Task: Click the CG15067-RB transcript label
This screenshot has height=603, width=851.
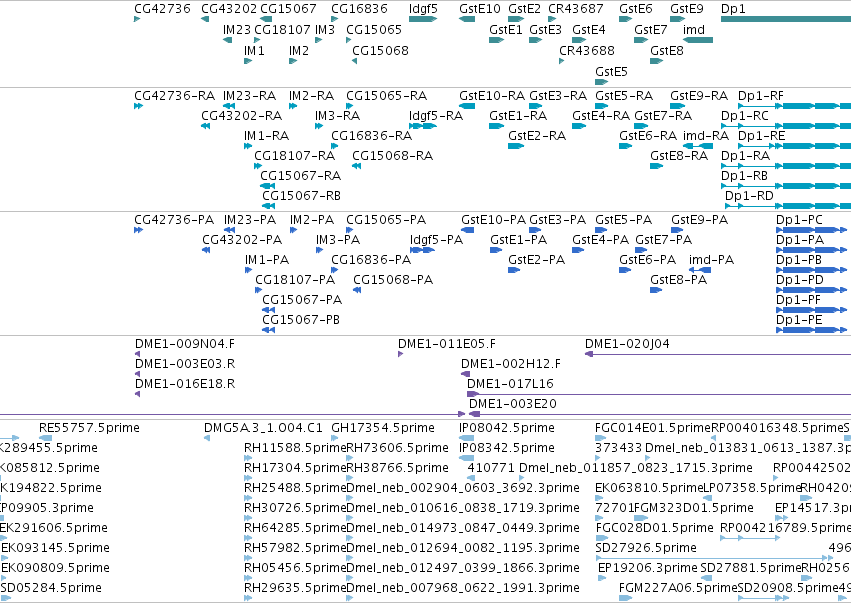Action: 301,195
